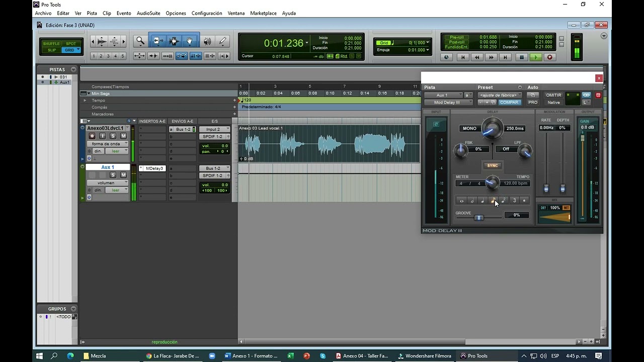
Task: Open the Mod Delay III plugin selector dropdown
Action: click(x=448, y=103)
